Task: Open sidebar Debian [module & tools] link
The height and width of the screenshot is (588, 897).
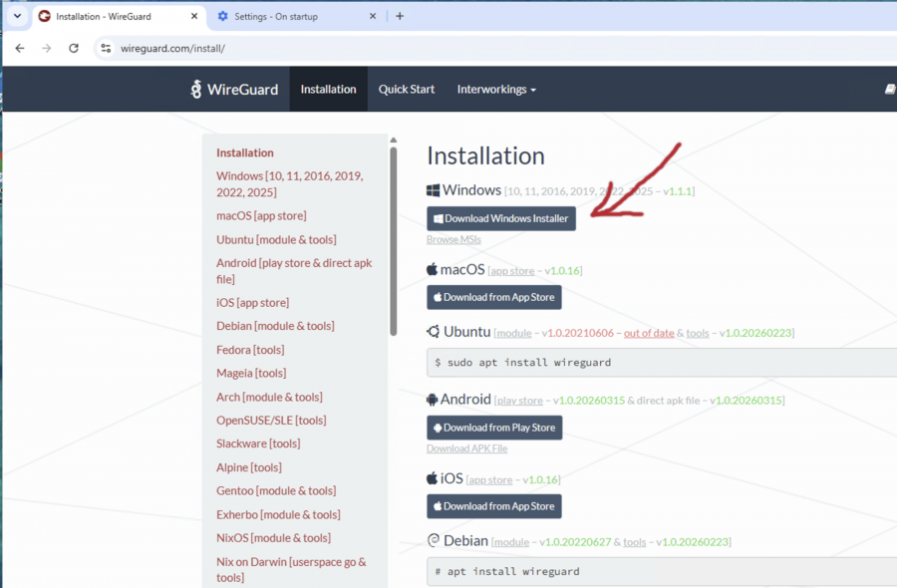Action: (276, 326)
